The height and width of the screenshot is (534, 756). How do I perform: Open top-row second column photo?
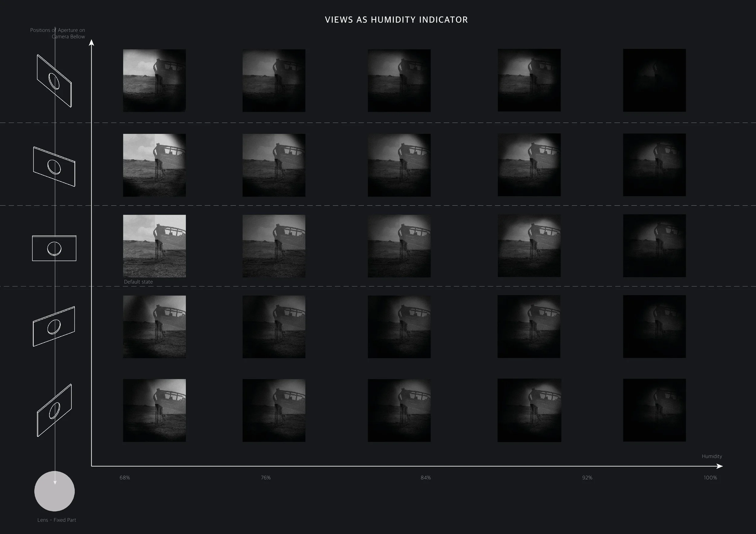tap(274, 81)
